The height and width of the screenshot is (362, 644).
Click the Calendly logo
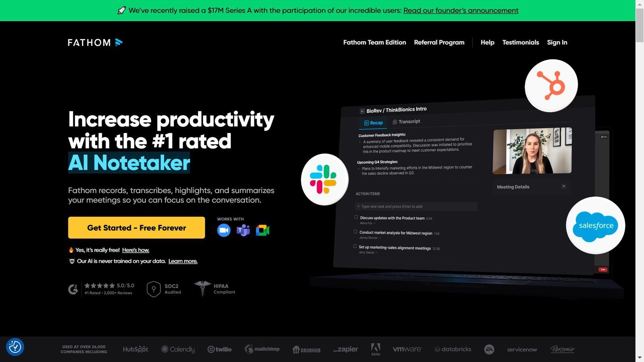(178, 349)
